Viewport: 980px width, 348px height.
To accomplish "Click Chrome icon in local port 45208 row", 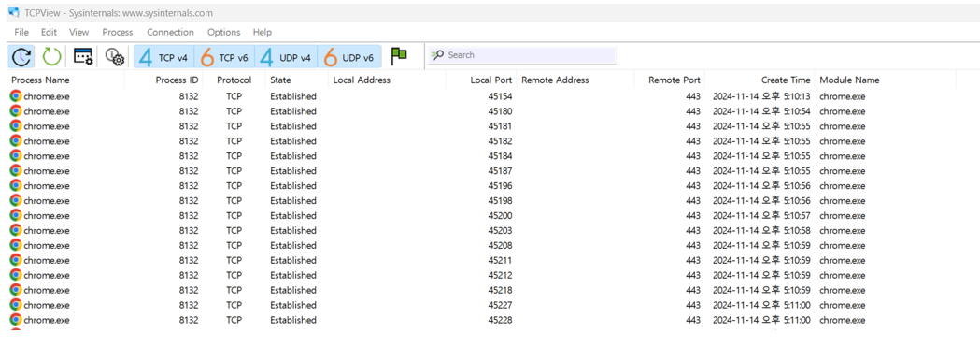I will click(16, 245).
